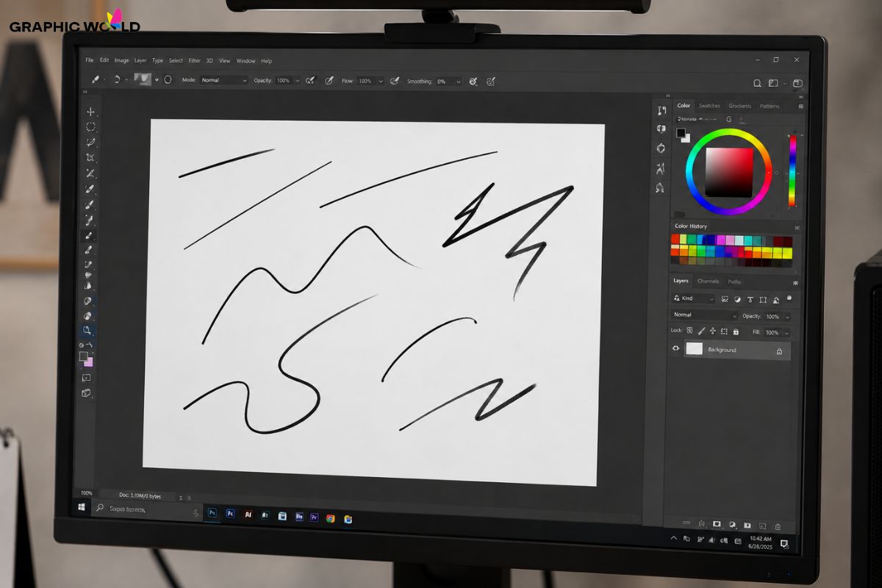The width and height of the screenshot is (882, 588).
Task: Switch to the Swatches tab
Action: (x=709, y=106)
